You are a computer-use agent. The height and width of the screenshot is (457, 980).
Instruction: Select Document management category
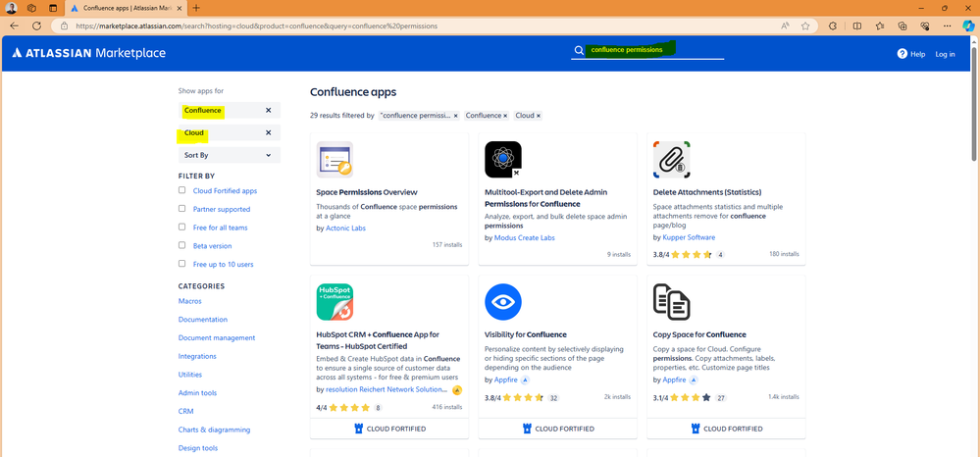click(217, 337)
